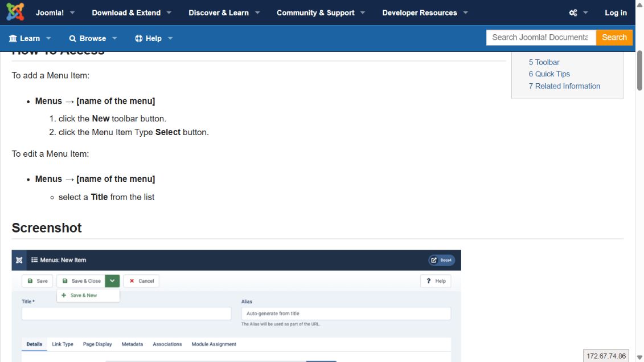Click the Alias input field
This screenshot has height=362, width=644.
point(346,314)
